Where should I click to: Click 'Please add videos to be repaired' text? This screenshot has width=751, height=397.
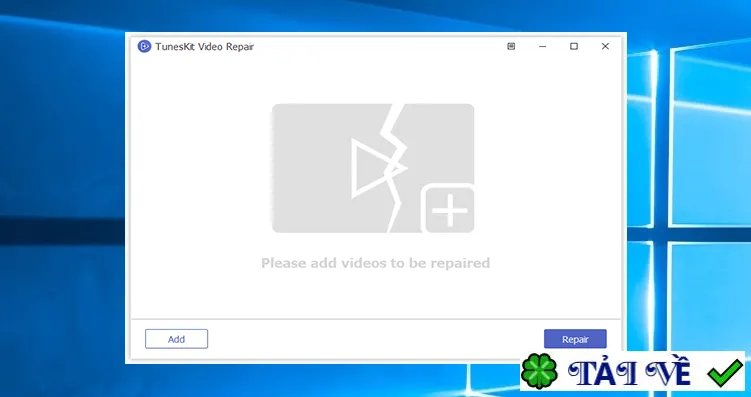(376, 263)
